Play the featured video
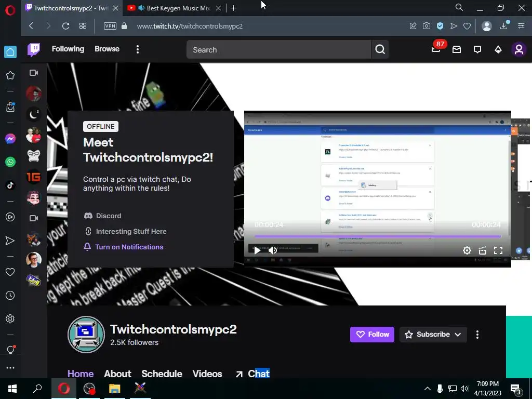 [257, 250]
